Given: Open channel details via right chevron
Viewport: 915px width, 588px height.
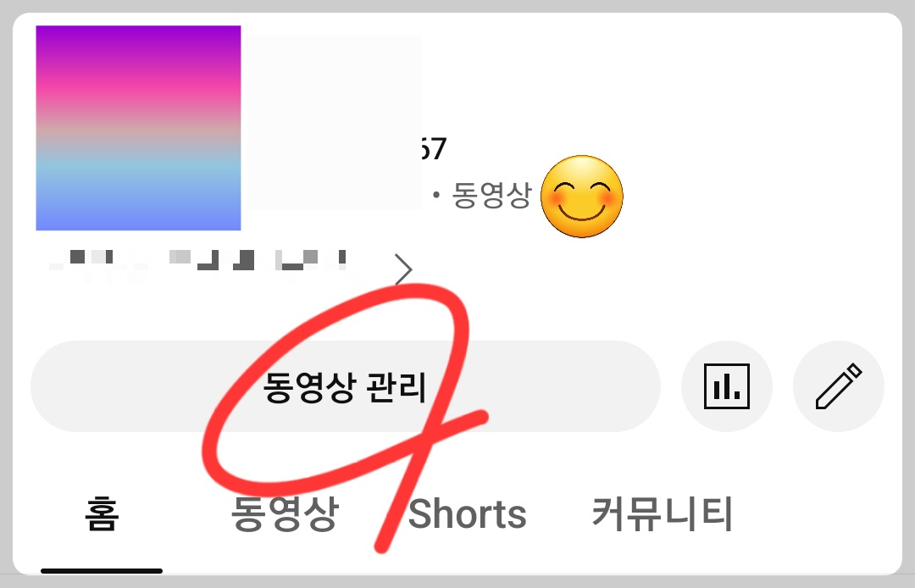Looking at the screenshot, I should tap(403, 269).
